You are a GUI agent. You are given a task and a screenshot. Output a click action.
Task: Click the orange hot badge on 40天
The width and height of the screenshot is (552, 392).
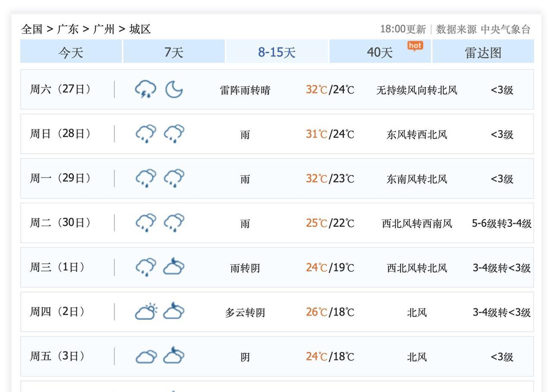tap(415, 46)
